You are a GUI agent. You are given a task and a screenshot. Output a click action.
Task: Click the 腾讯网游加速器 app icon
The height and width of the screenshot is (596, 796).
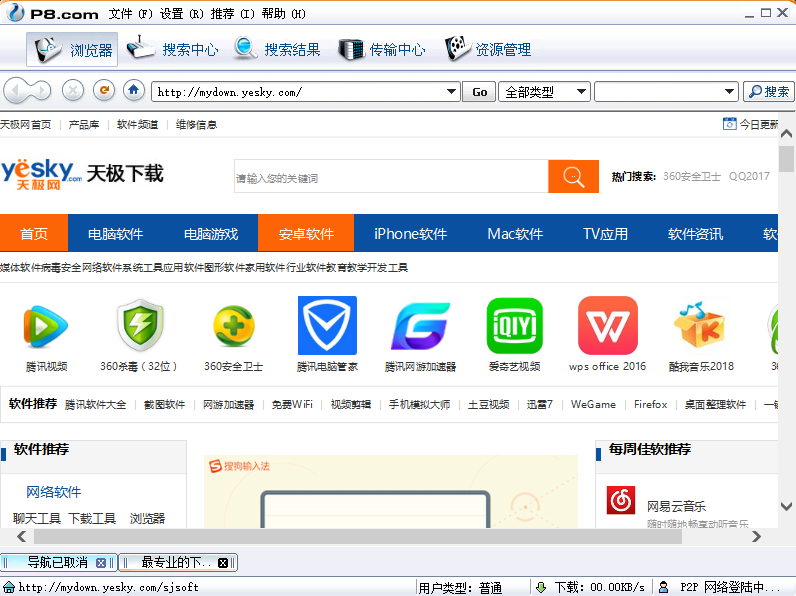(x=420, y=326)
